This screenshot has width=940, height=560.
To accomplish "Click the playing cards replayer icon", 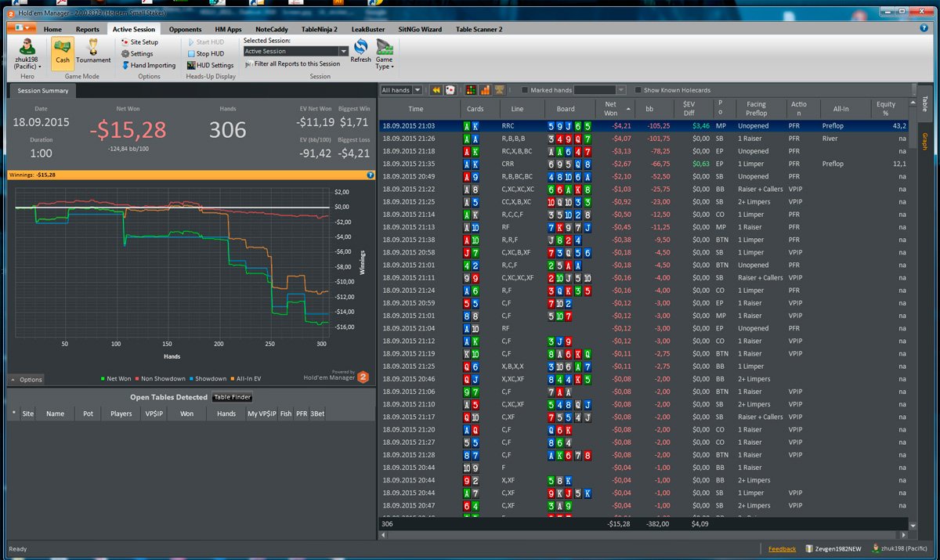I will pyautogui.click(x=450, y=90).
